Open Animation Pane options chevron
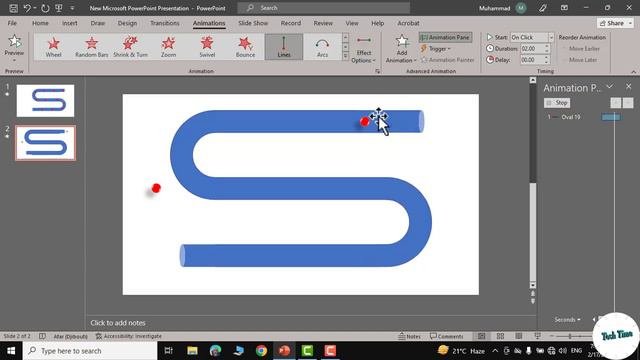 [x=609, y=87]
